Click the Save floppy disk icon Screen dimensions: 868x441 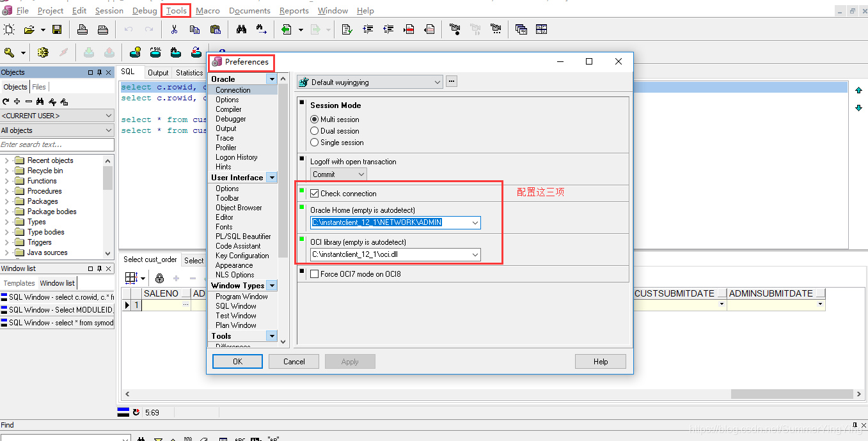tap(57, 29)
